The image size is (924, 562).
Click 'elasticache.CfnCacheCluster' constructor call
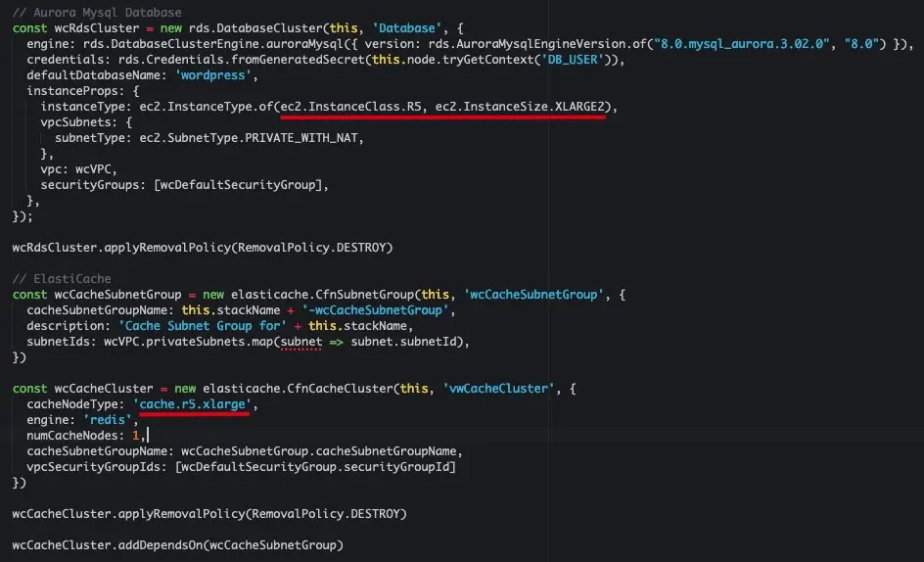coord(299,389)
